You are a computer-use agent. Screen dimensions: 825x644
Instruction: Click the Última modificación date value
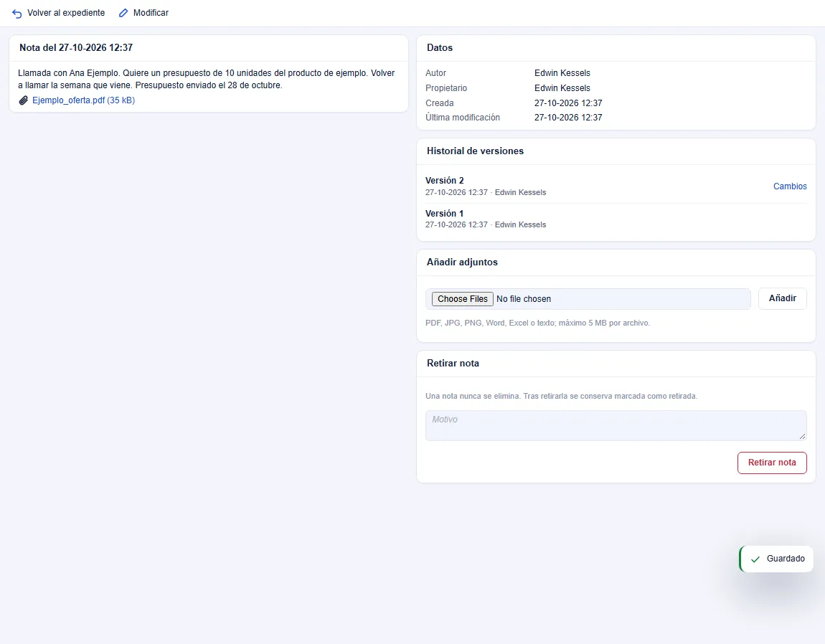coord(568,118)
